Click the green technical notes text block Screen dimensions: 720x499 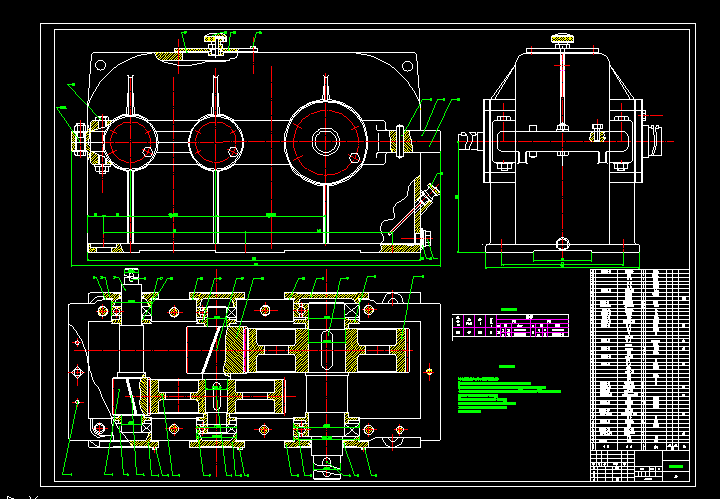(x=500, y=396)
